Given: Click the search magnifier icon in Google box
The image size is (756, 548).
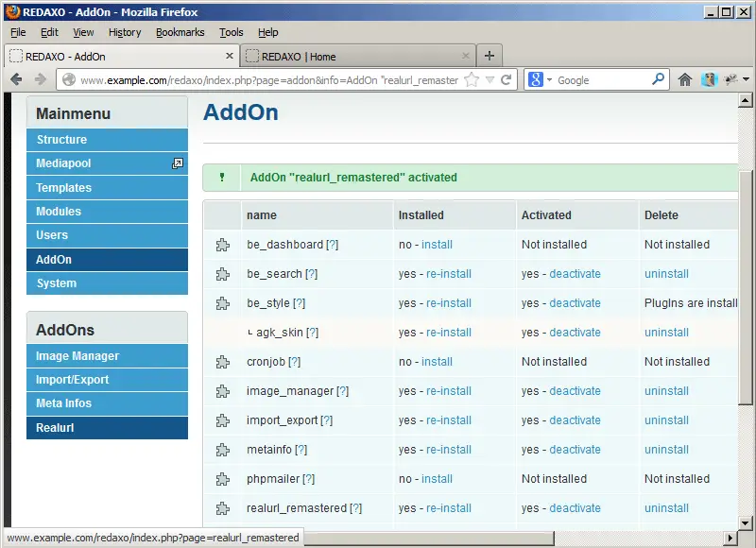Looking at the screenshot, I should click(x=658, y=79).
